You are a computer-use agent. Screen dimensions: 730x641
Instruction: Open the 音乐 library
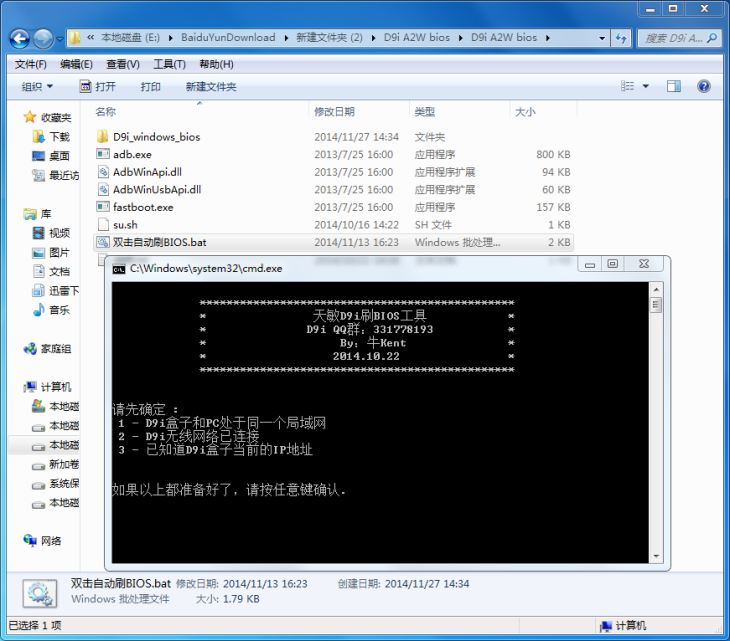(x=51, y=310)
